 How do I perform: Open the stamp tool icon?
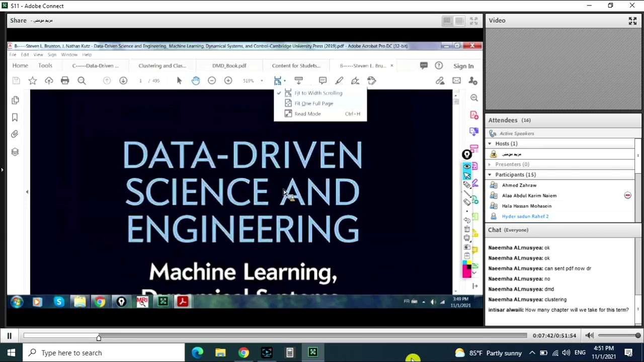pos(372,80)
